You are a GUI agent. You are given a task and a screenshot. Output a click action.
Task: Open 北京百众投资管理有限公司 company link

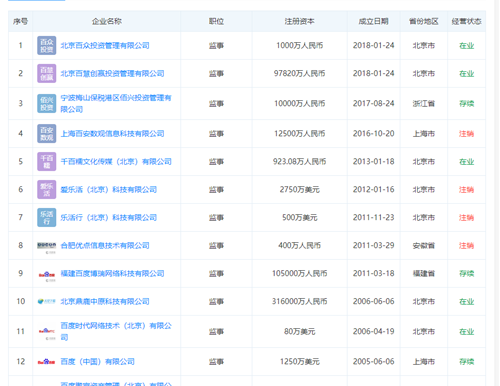pos(105,46)
